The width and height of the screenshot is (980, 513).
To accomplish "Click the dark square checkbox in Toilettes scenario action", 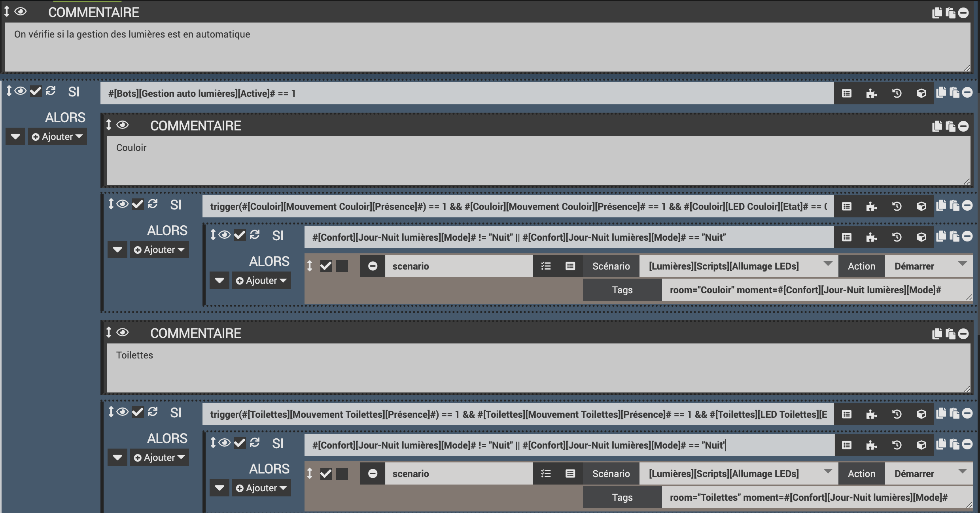I will tap(342, 473).
